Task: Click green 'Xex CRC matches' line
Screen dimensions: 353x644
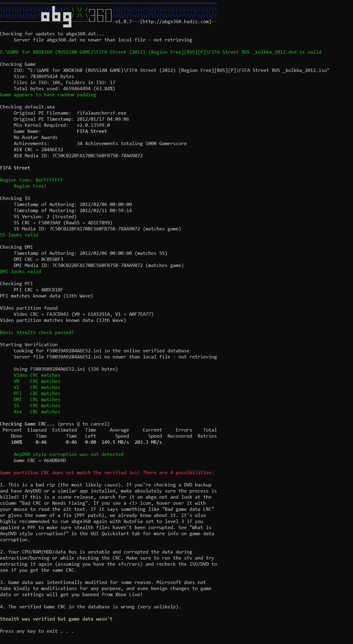Action: 37,412
